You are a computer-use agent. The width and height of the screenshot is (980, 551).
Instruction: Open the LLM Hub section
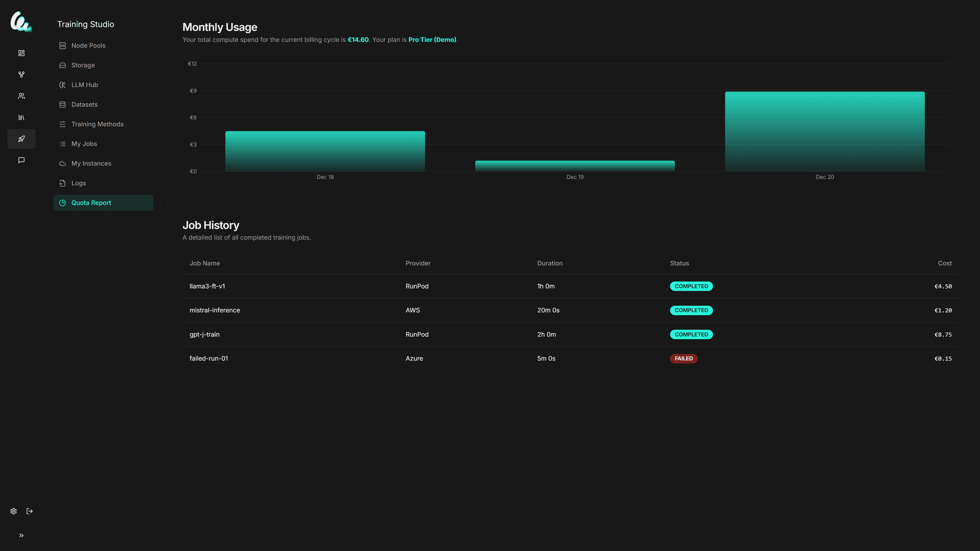[x=84, y=85]
